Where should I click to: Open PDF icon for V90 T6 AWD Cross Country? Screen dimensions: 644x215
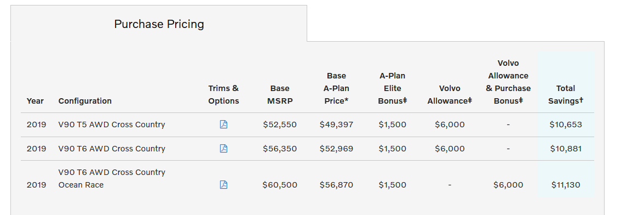223,149
